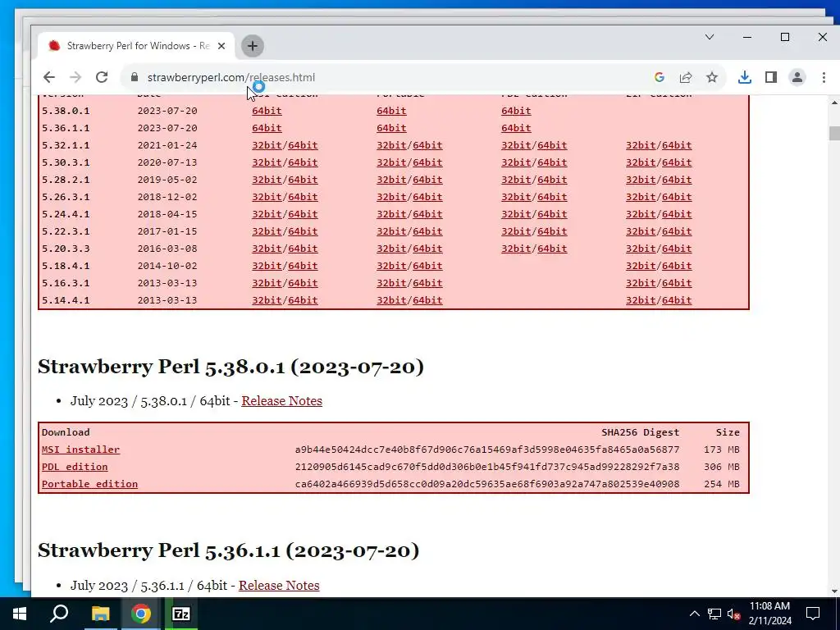The width and height of the screenshot is (840, 630).
Task: Click the padlock site info icon
Action: point(135,77)
